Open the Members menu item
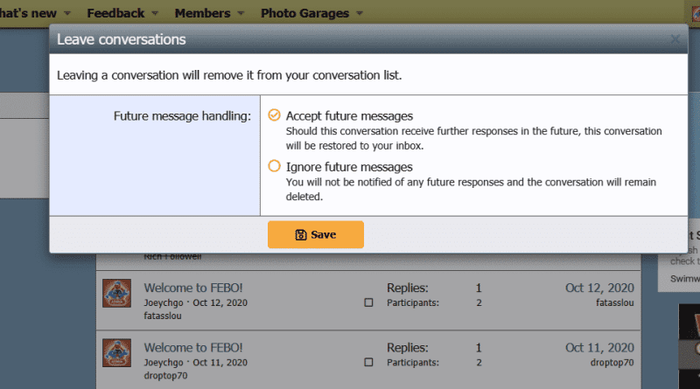This screenshot has width=700, height=389. pyautogui.click(x=202, y=13)
